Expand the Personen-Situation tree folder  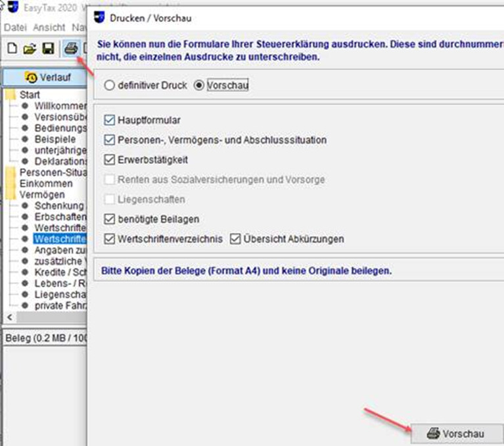click(x=11, y=172)
